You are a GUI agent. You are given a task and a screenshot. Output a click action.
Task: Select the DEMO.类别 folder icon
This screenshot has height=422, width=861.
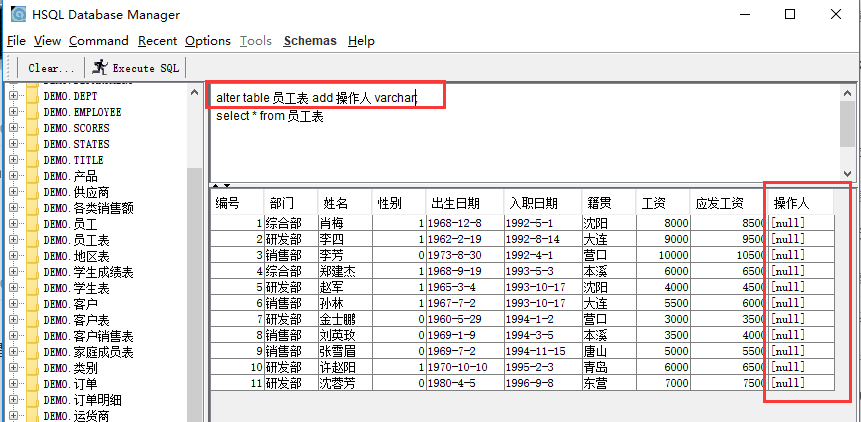[x=33, y=368]
